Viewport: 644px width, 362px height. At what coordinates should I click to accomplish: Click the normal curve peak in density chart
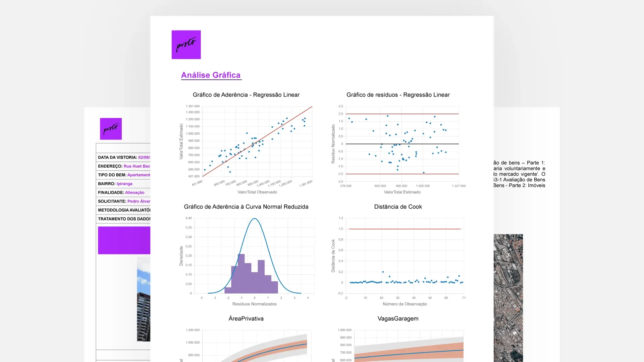(x=255, y=219)
